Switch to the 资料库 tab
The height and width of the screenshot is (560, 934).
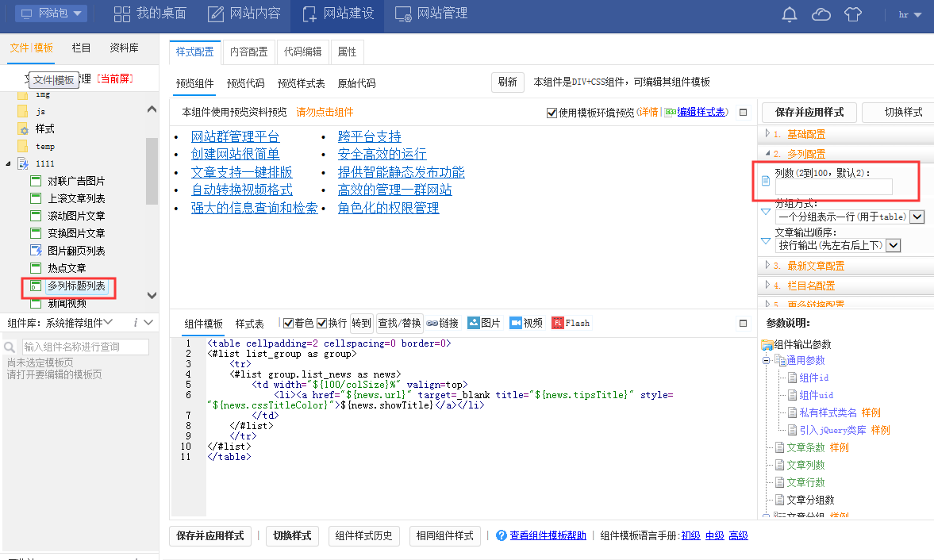[124, 48]
